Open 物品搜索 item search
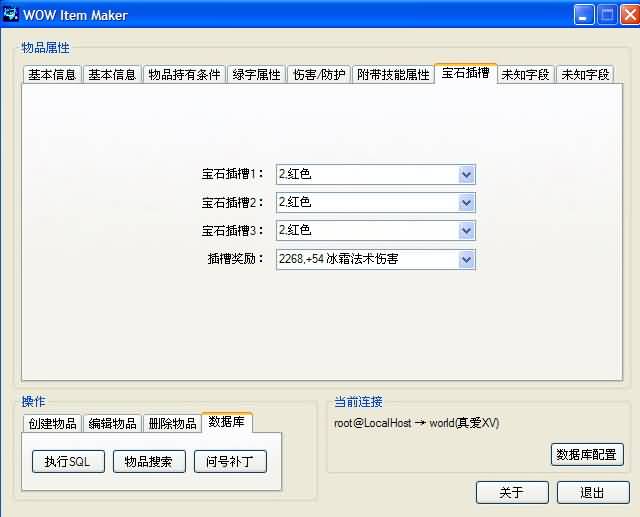 coord(149,462)
